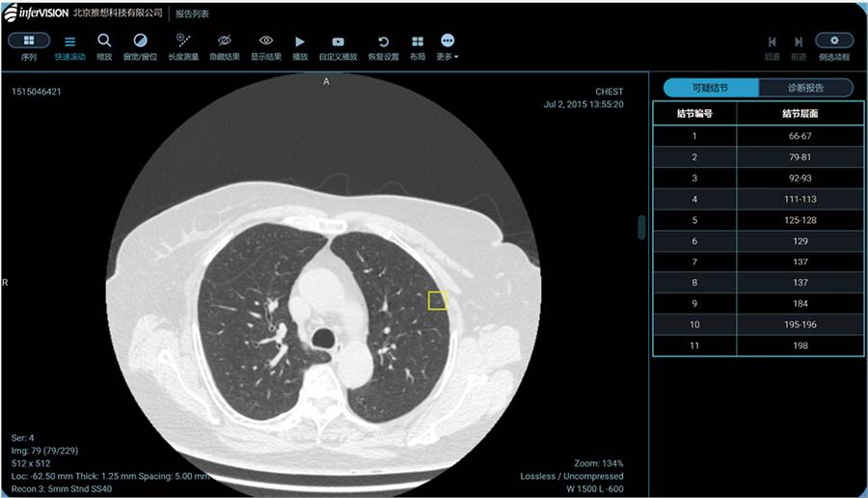Expand the 更多 more options dropdown
The height and width of the screenshot is (498, 868).
coord(448,42)
